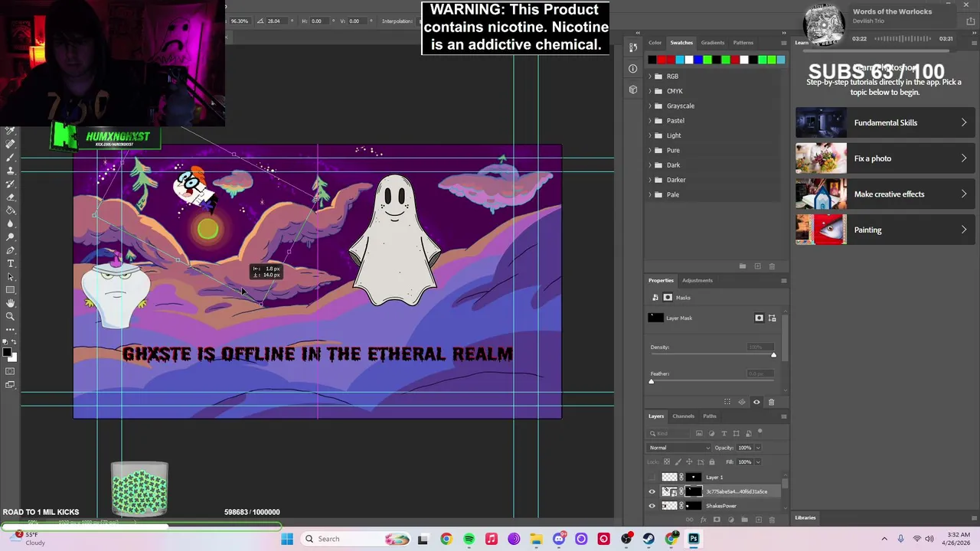The height and width of the screenshot is (551, 980).
Task: Select the Dodge tool
Action: click(11, 237)
